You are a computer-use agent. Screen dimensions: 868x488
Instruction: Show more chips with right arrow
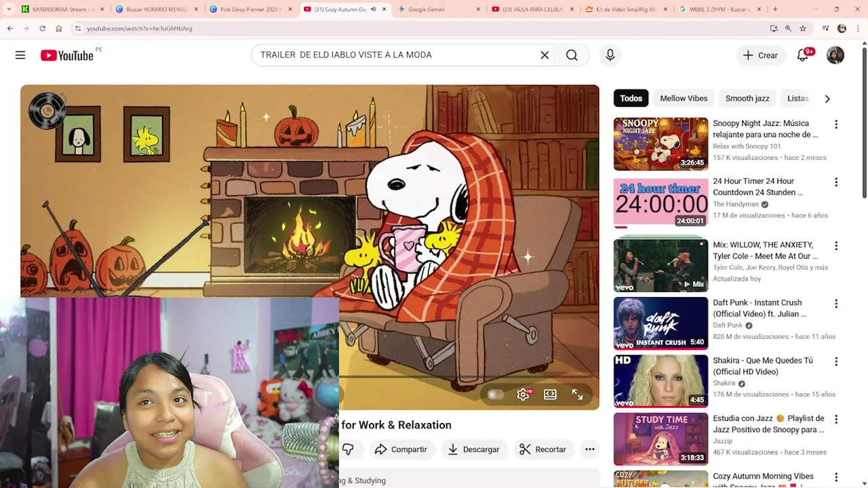tap(827, 99)
